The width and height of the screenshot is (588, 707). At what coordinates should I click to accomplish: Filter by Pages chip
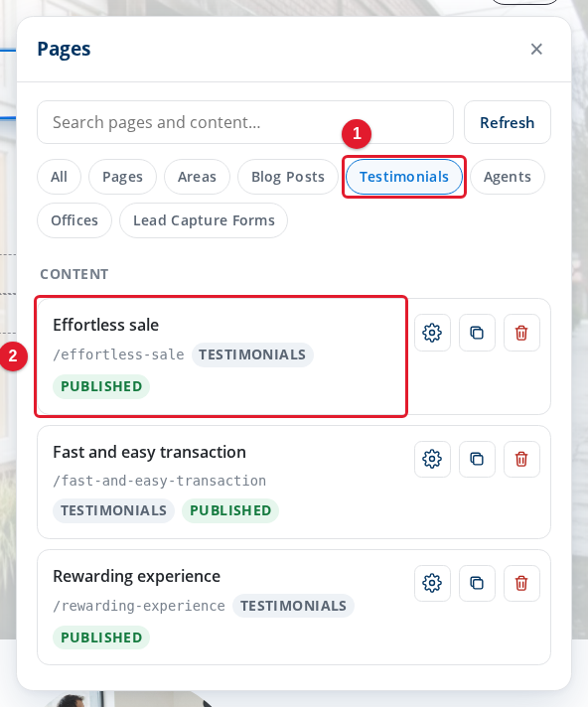[122, 177]
